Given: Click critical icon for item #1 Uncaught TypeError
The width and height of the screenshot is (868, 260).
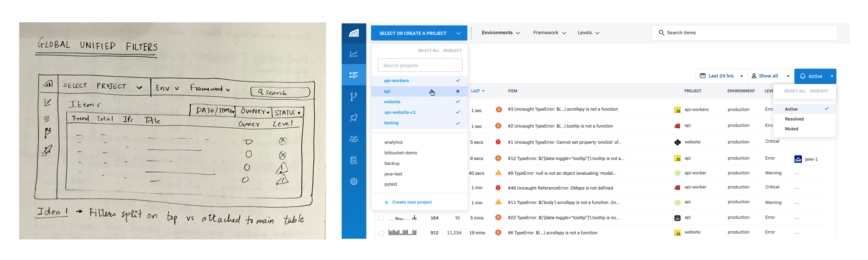Looking at the screenshot, I should [498, 142].
